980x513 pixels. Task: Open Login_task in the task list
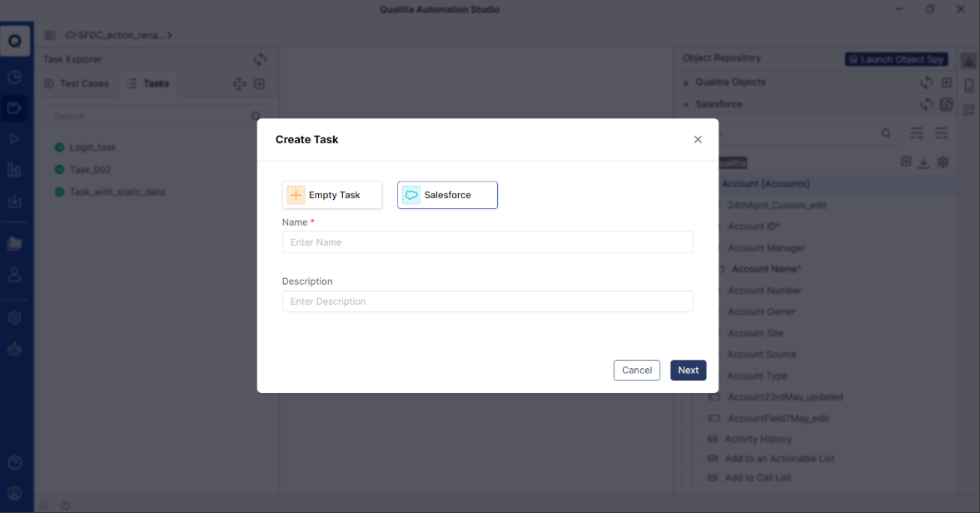click(92, 147)
